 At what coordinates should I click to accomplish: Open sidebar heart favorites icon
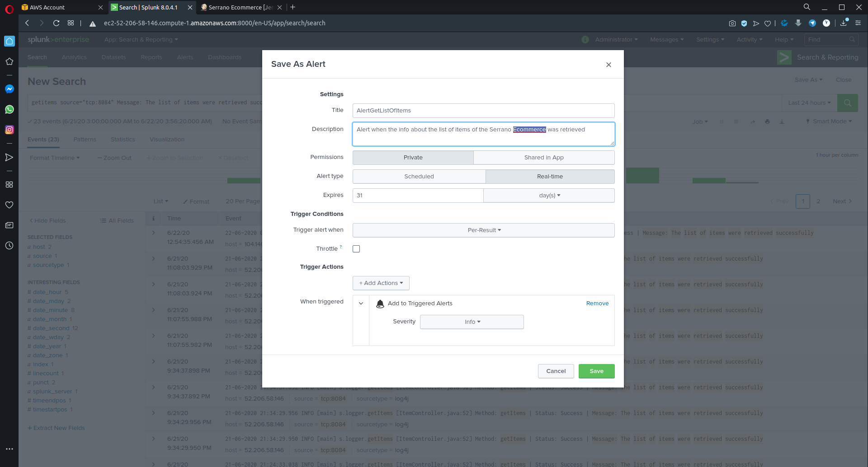[x=9, y=205]
